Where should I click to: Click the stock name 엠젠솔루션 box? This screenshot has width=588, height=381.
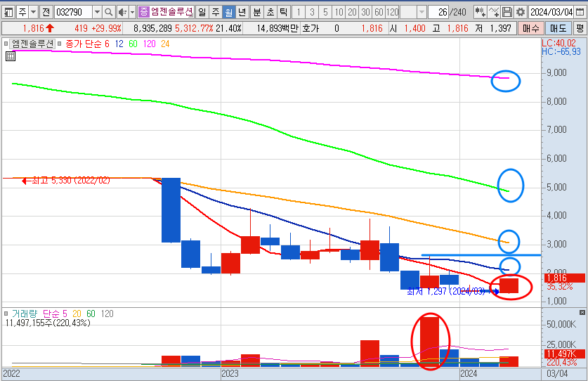click(171, 13)
